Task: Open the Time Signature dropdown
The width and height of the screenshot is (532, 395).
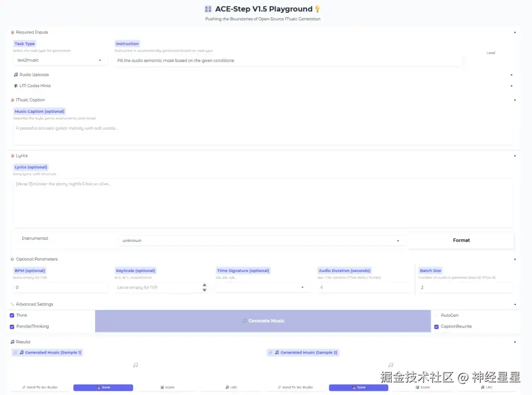Action: 262,288
